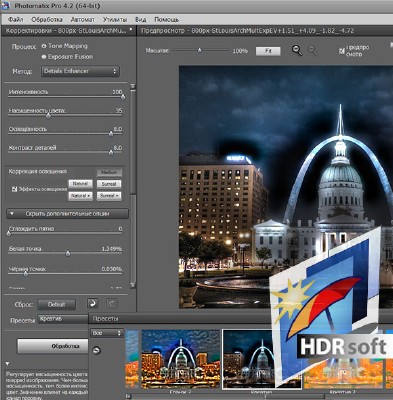
Task: Click the Освещённость slider handle
Action: tap(111, 134)
